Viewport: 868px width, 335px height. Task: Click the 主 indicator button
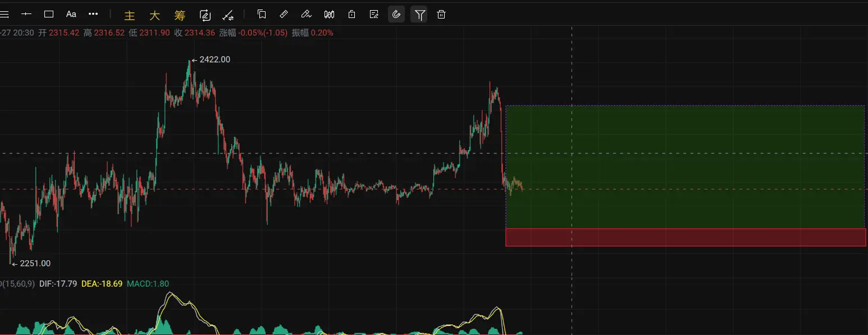coord(130,15)
